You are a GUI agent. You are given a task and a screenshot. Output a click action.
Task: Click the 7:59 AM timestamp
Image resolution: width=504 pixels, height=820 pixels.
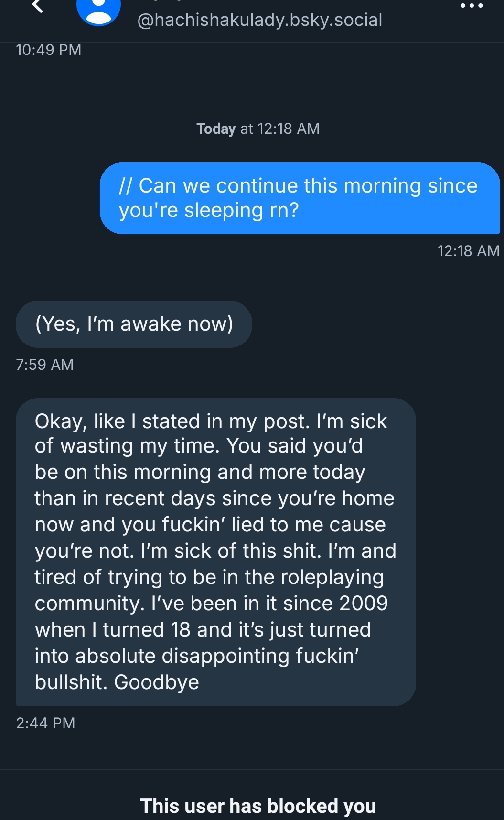click(x=45, y=365)
